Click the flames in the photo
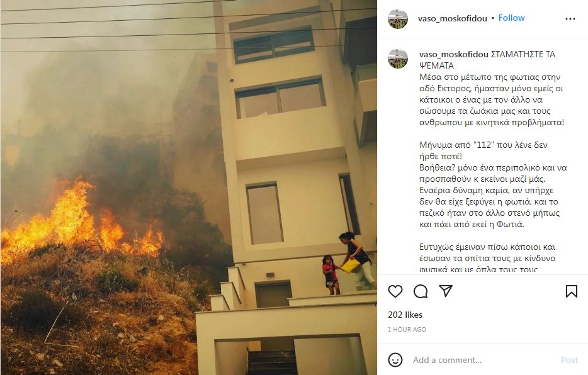This screenshot has width=588, height=375. 81,221
